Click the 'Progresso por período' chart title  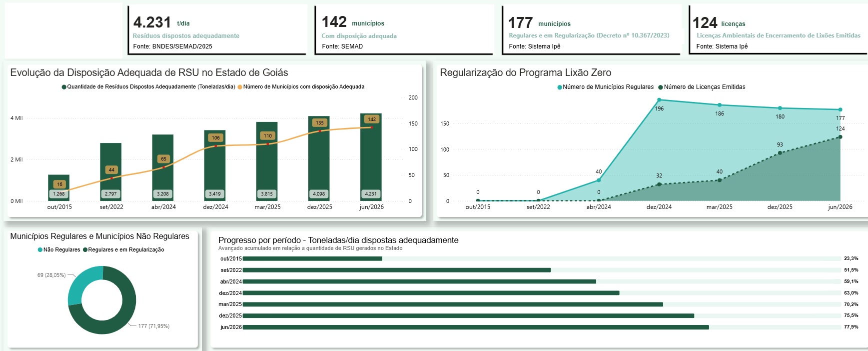[338, 240]
